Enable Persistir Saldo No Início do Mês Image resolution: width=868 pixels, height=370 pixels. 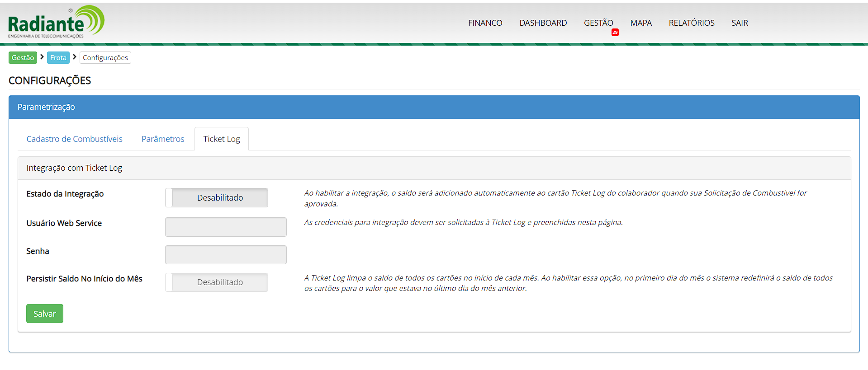(217, 282)
